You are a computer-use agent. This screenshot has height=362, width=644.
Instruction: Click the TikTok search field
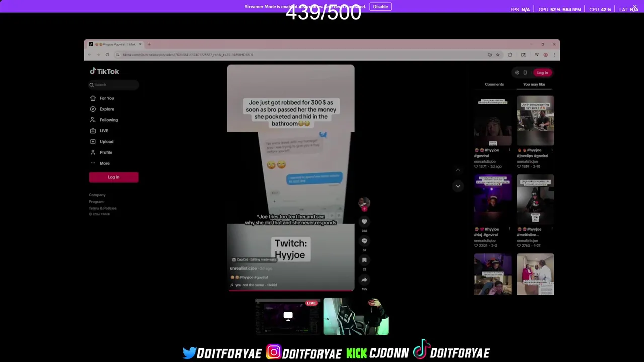pyautogui.click(x=114, y=85)
